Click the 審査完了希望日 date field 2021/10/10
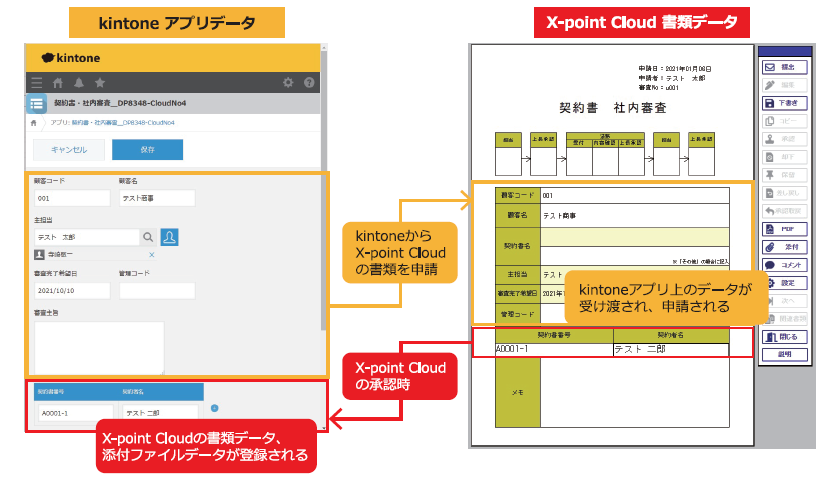This screenshot has width=836, height=482. click(72, 291)
